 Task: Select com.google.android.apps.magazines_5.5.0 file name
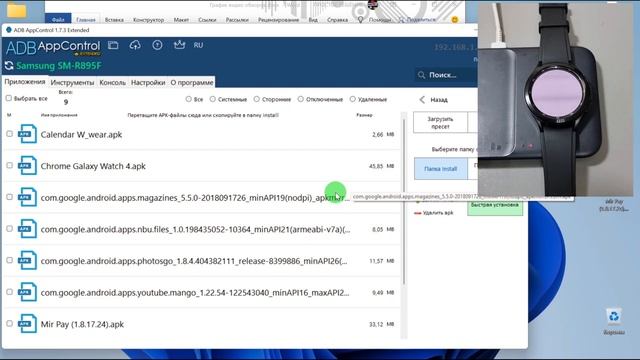tap(195, 198)
